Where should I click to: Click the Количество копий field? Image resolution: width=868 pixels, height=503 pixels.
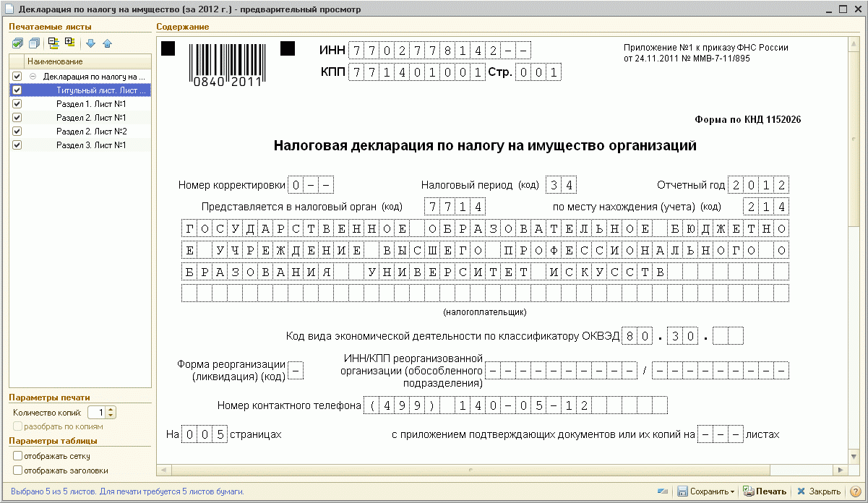[97, 413]
